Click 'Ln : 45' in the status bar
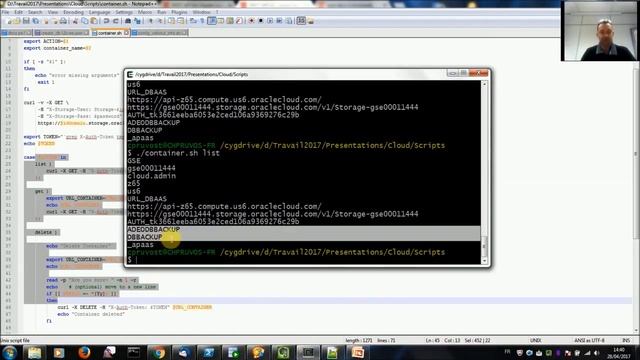The width and height of the screenshot is (640, 360). pos(433,340)
